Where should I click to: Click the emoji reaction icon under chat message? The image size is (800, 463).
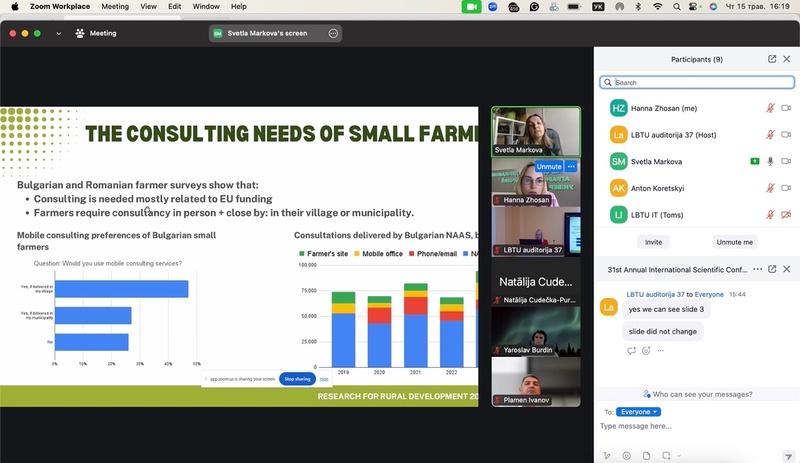click(x=647, y=351)
